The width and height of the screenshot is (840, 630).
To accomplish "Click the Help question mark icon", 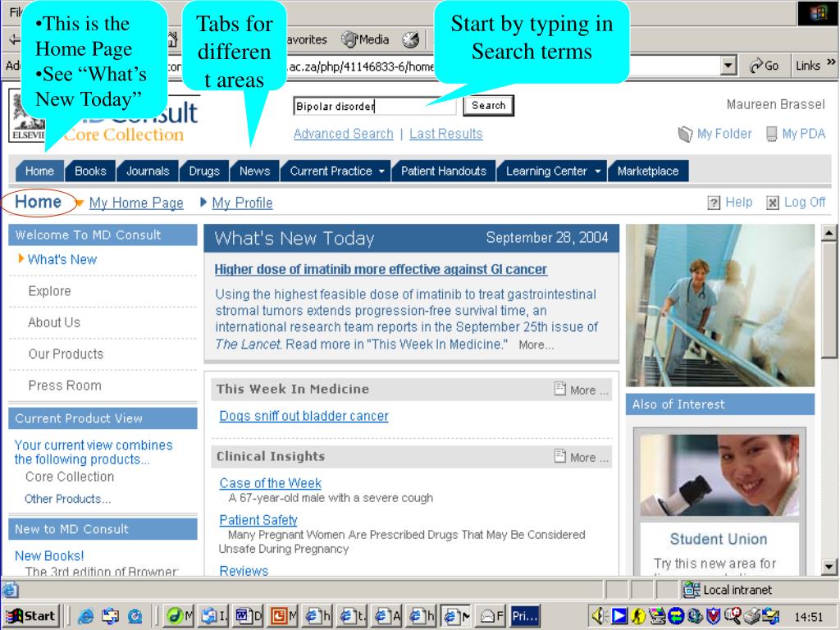I will tap(714, 203).
